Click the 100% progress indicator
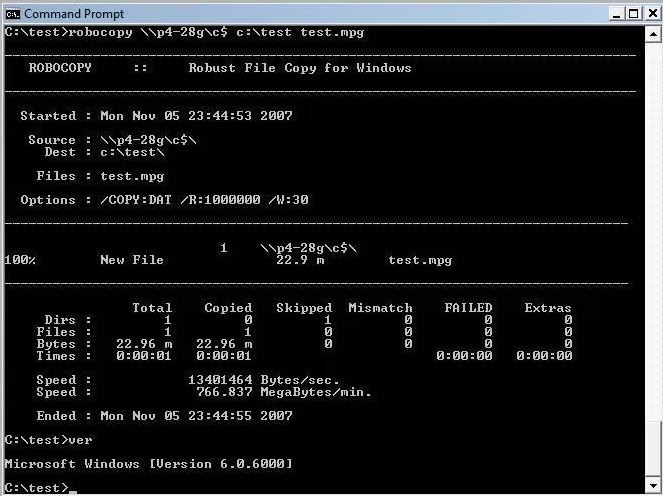This screenshot has height=496, width=663. coord(20,260)
